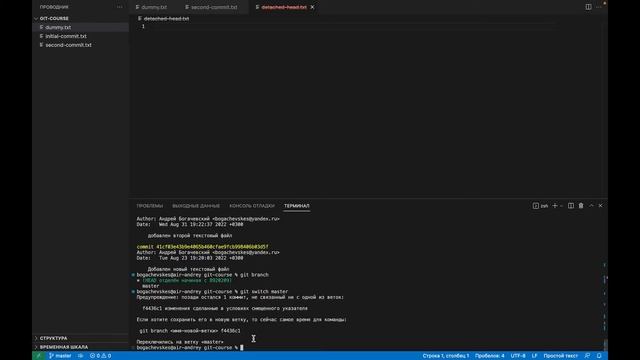The image size is (640, 360).
Task: Select language mode Простой текст
Action: (x=560, y=356)
